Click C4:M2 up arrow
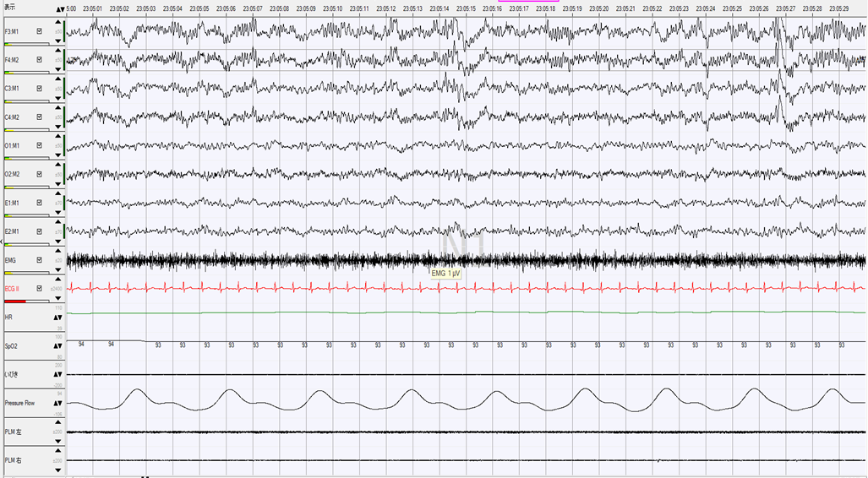The height and width of the screenshot is (478, 868). tap(58, 108)
